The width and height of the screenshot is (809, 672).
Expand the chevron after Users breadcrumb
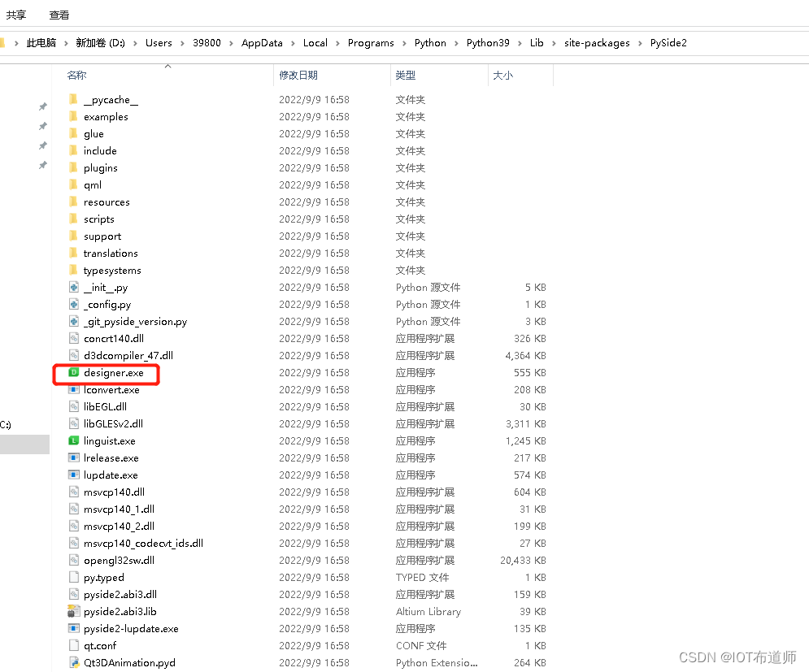tap(182, 43)
